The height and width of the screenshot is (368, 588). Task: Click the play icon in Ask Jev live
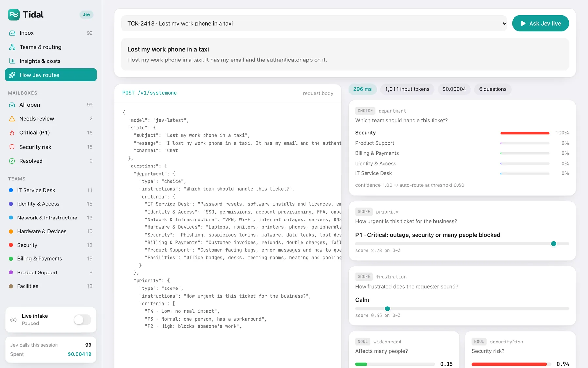[523, 24]
